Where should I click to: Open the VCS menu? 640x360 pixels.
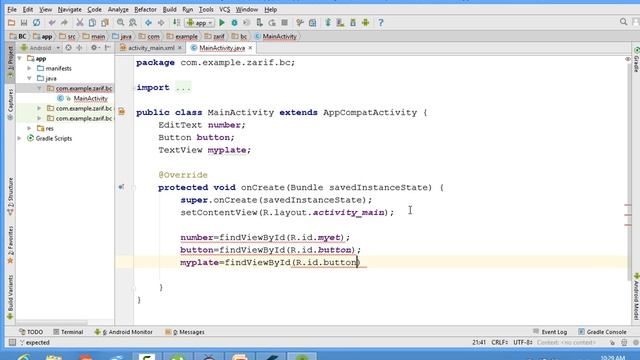coord(224,9)
